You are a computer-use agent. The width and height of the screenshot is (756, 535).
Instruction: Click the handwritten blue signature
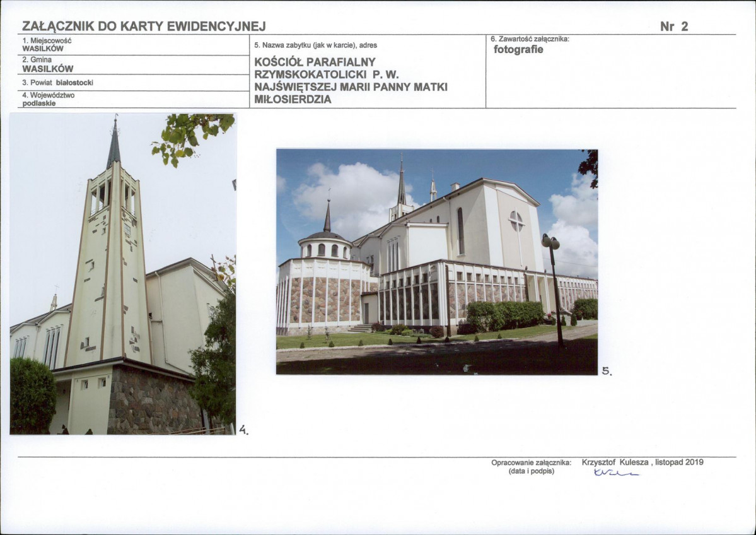click(615, 473)
